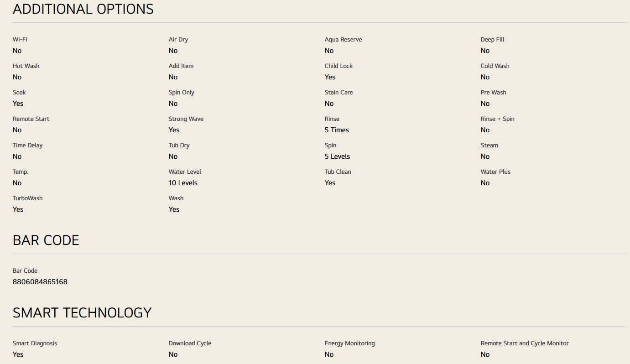The image size is (630, 364).
Task: Click the Deep Fill spec label
Action: click(x=492, y=40)
